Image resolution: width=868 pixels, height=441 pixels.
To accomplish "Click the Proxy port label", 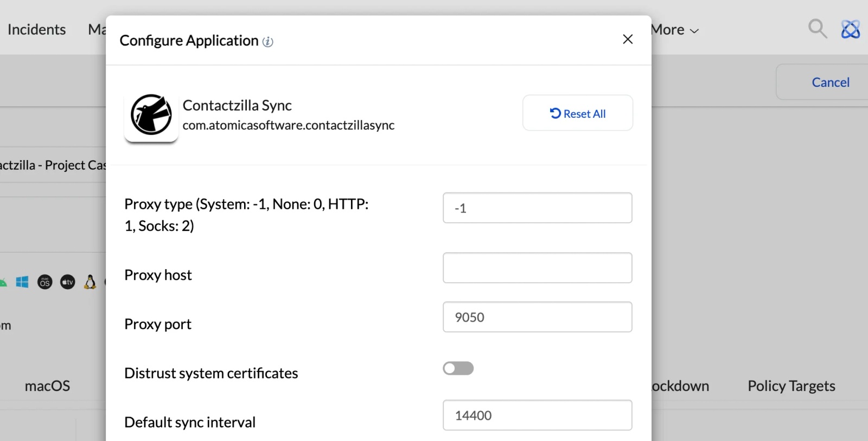I will [x=158, y=324].
